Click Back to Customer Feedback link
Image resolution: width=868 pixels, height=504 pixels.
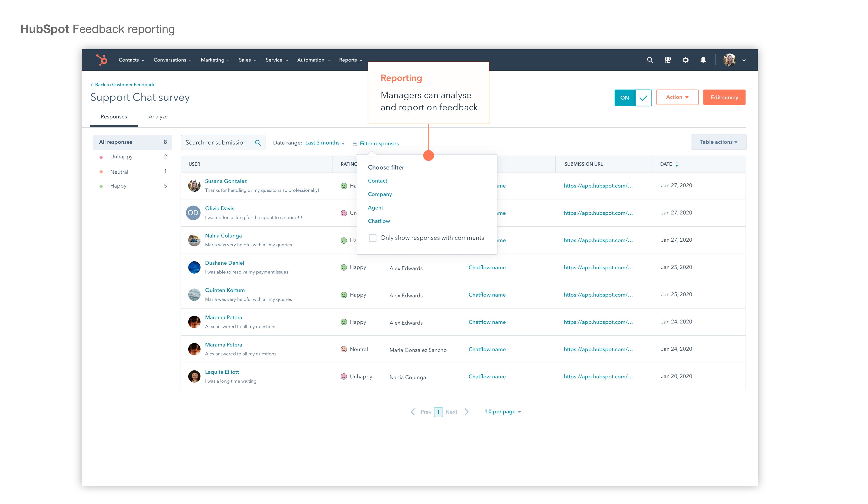coord(125,85)
